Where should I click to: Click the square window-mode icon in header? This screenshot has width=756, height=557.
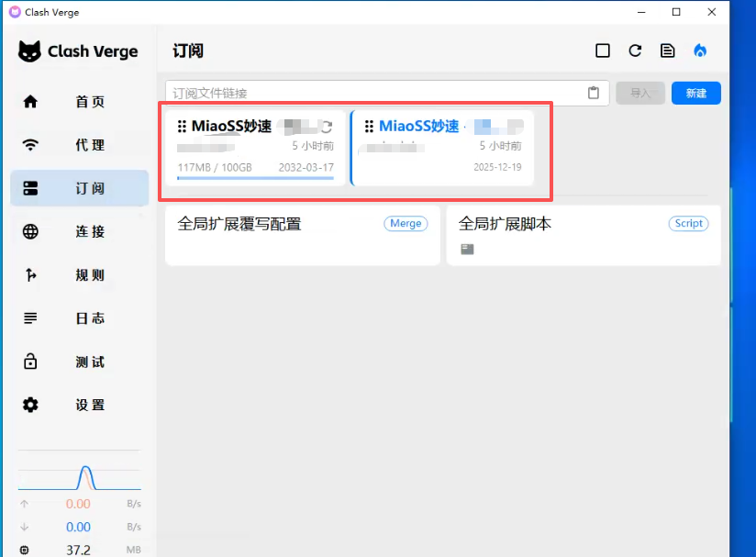pyautogui.click(x=603, y=51)
